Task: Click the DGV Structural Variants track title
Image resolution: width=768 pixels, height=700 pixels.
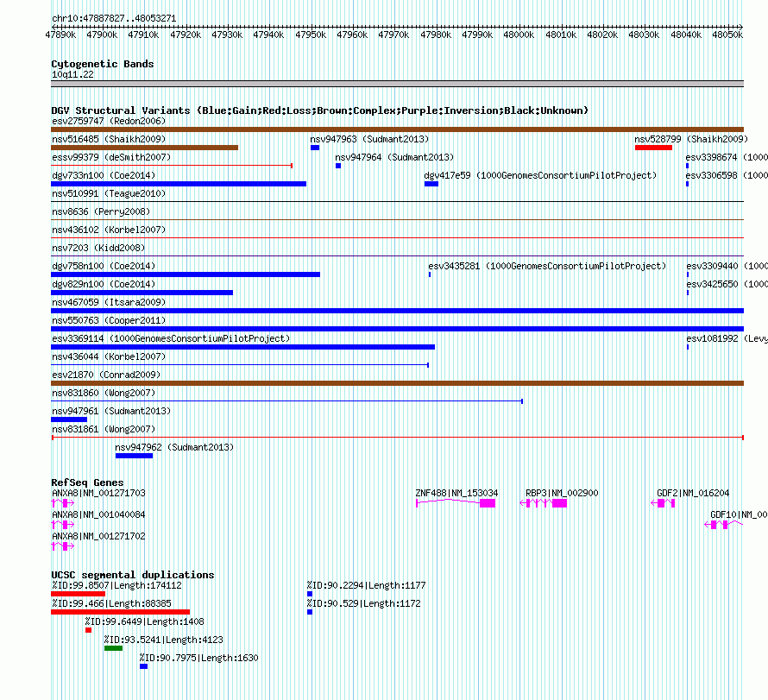Action: pos(320,110)
